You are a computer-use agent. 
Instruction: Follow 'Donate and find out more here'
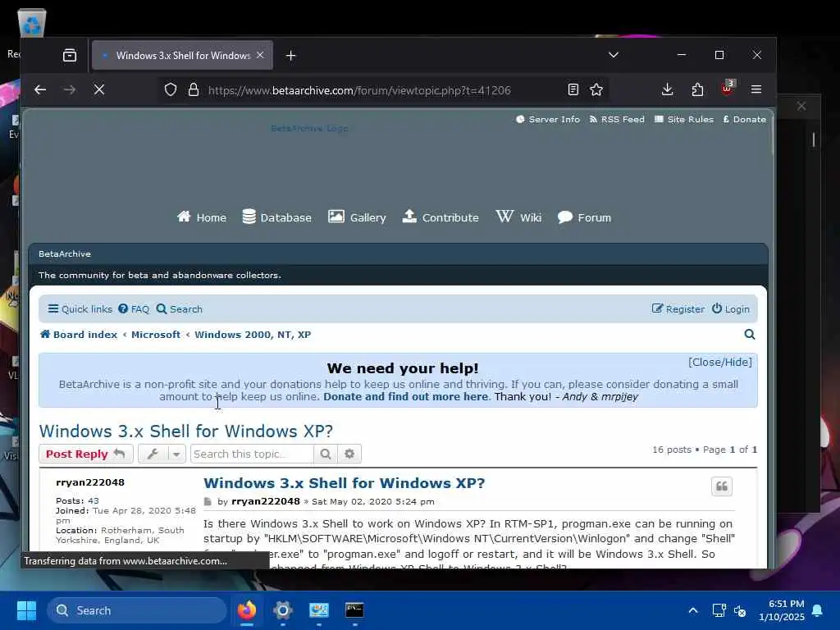405,397
